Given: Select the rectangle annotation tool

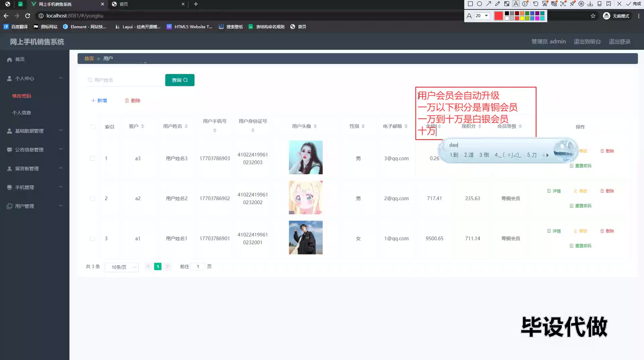Looking at the screenshot, I should tap(470, 4).
